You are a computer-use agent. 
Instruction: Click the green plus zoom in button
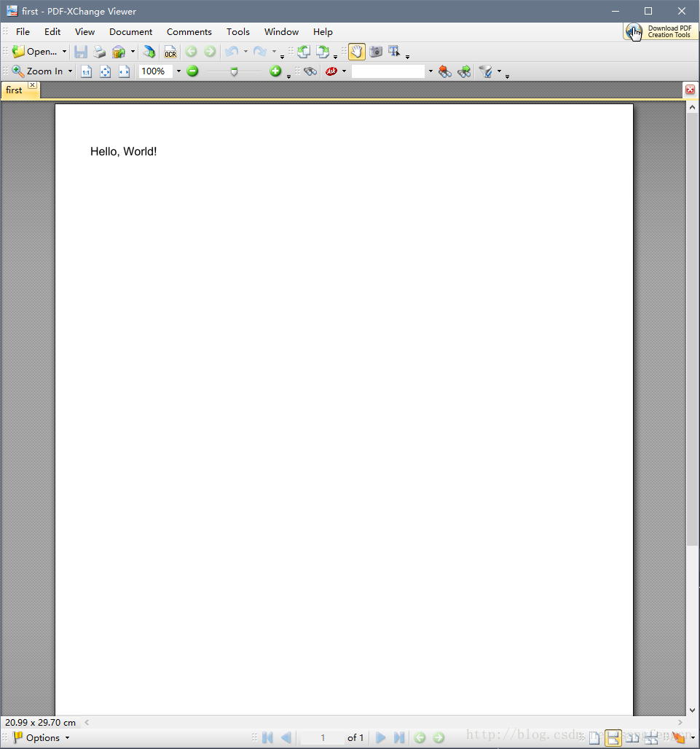(x=275, y=71)
